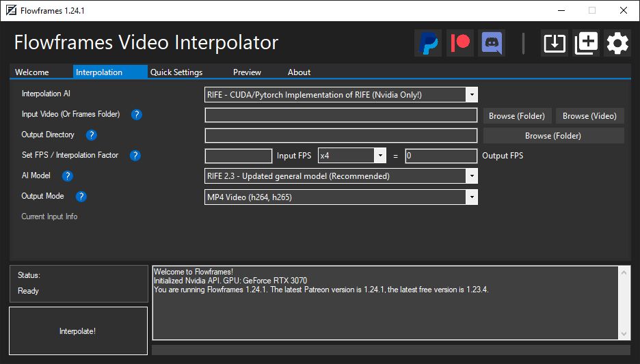Expand the Interpolation AI dropdown
The height and width of the screenshot is (364, 640).
tap(471, 95)
